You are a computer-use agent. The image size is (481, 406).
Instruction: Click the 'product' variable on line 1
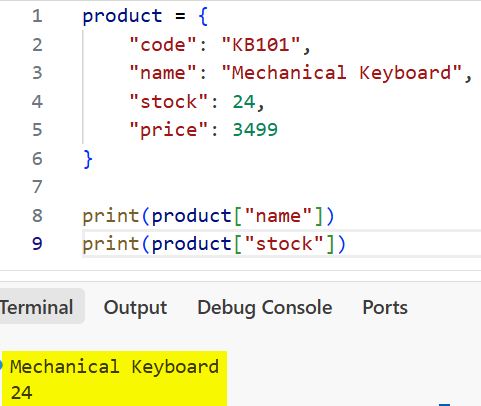(x=122, y=17)
